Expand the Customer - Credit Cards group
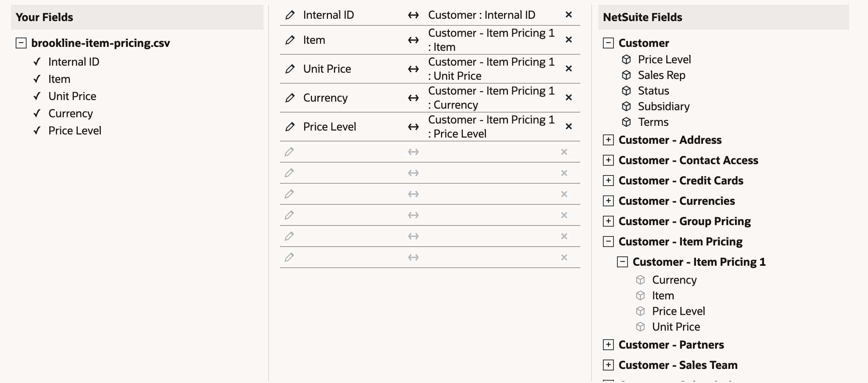868x383 pixels. tap(608, 181)
